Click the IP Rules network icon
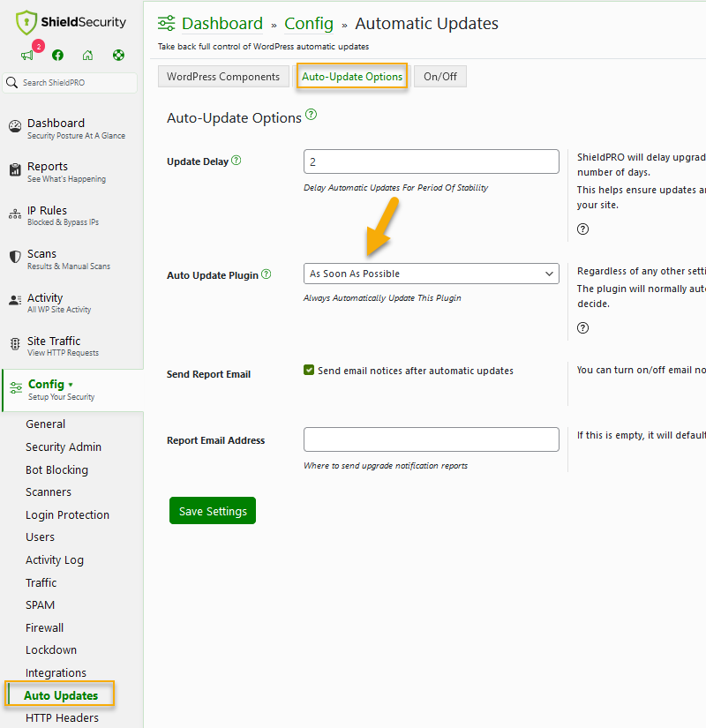 point(15,214)
